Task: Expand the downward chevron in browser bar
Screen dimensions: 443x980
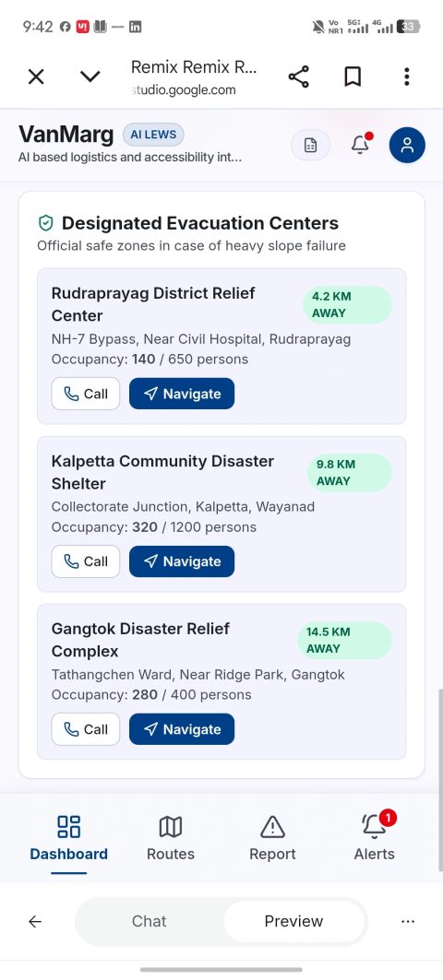Action: (90, 77)
